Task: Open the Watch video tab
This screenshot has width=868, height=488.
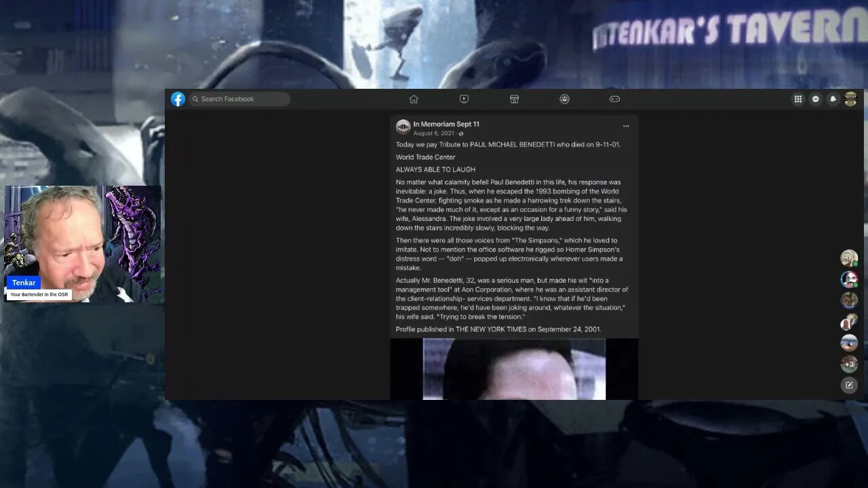Action: click(464, 99)
